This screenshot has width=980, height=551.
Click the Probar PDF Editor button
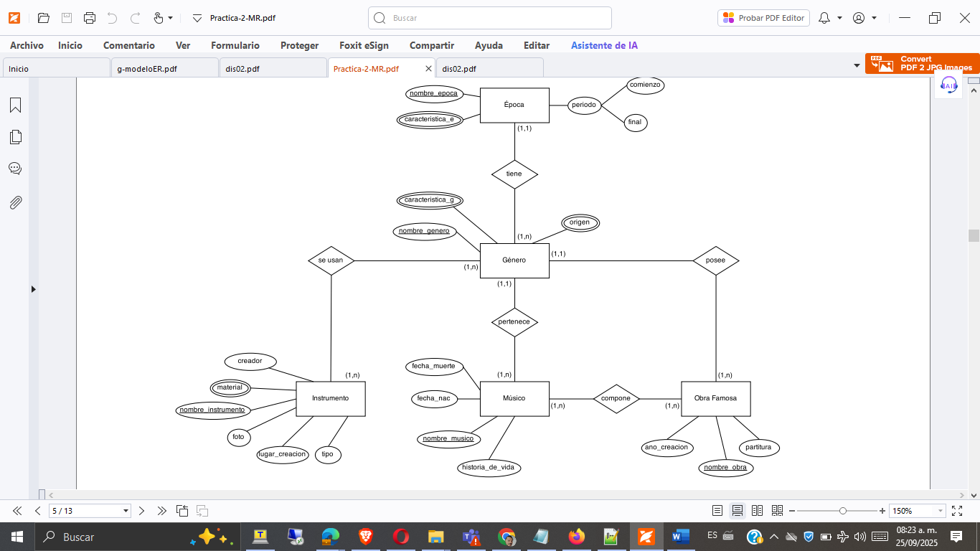pyautogui.click(x=763, y=18)
